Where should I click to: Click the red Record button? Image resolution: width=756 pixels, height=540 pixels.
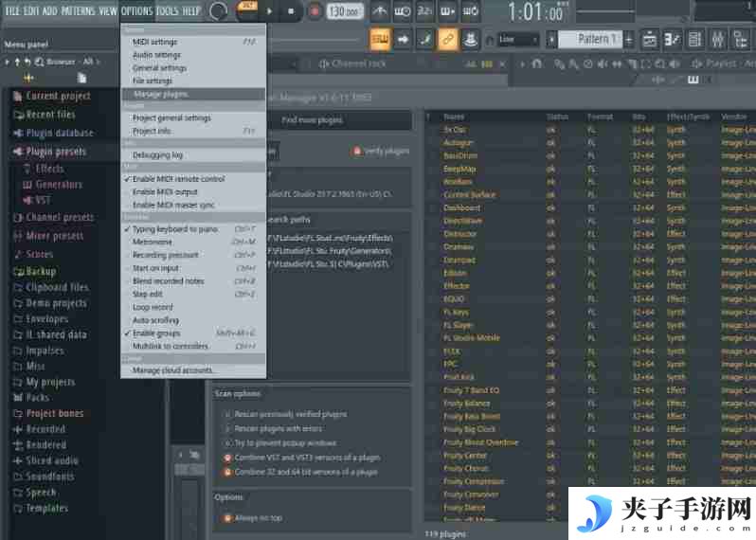(315, 10)
